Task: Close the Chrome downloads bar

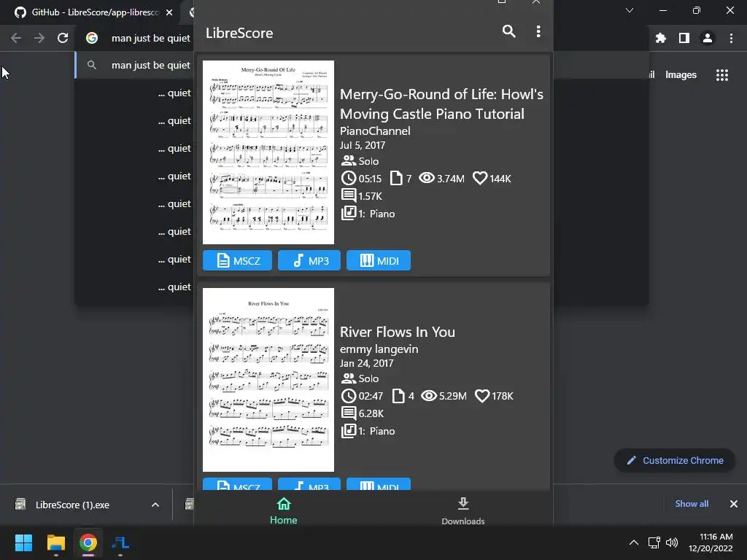Action: 734,504
